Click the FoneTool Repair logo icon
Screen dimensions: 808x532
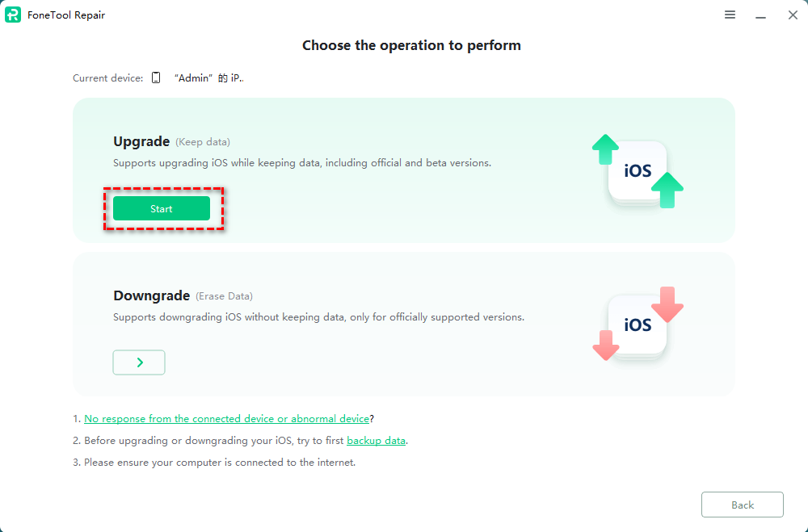(x=13, y=15)
